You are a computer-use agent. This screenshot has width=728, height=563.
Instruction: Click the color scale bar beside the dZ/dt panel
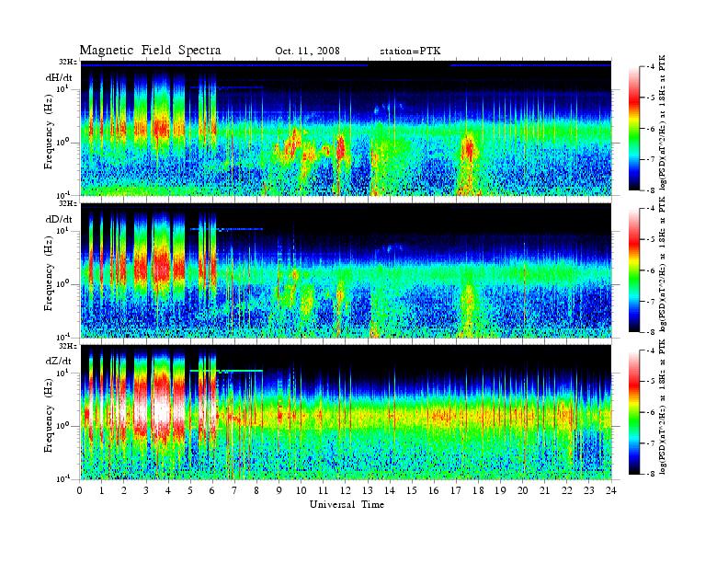pos(634,412)
